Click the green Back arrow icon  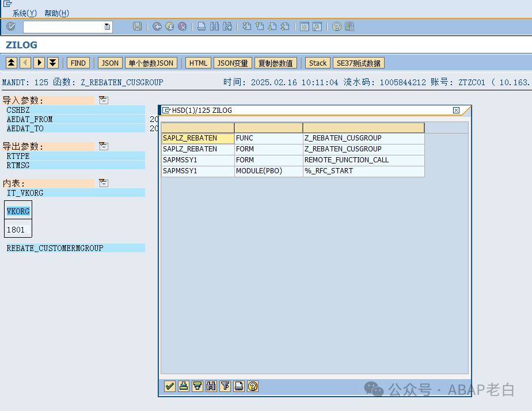pos(157,26)
